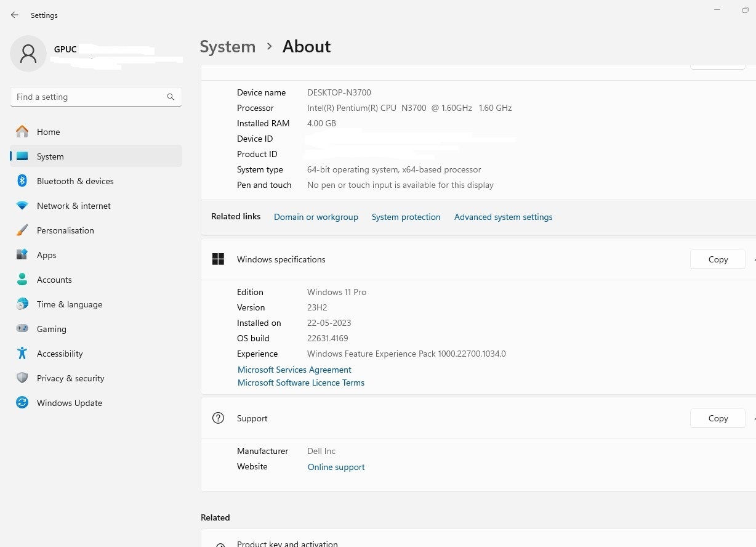Image resolution: width=756 pixels, height=547 pixels.
Task: Open Microsoft Services Agreement link
Action: pos(294,370)
